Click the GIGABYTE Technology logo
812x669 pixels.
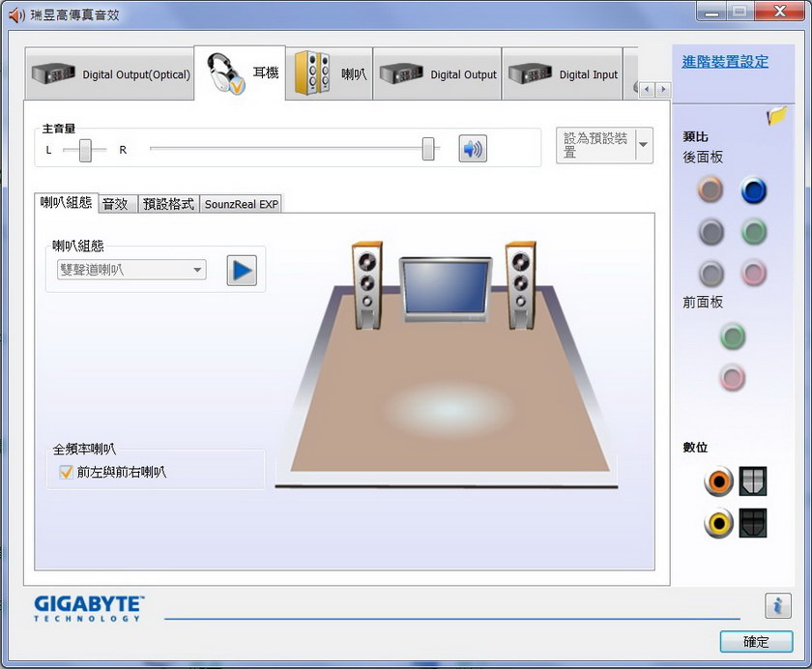click(x=89, y=608)
